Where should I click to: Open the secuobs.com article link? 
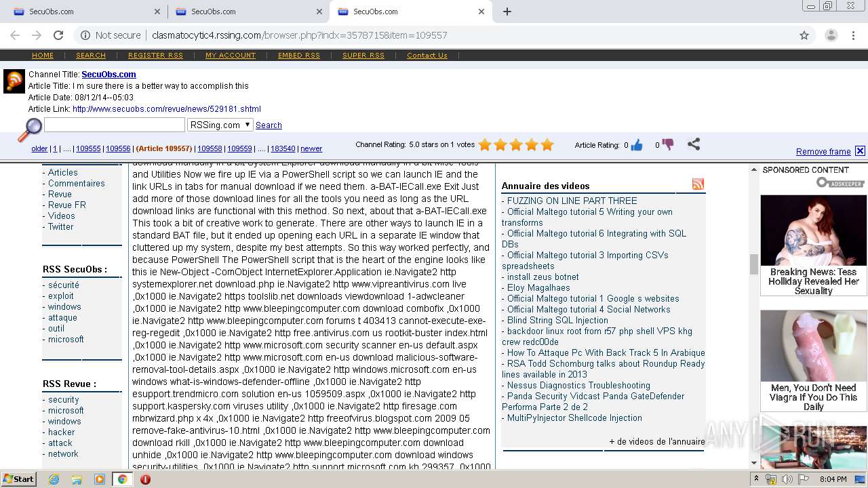(x=166, y=109)
